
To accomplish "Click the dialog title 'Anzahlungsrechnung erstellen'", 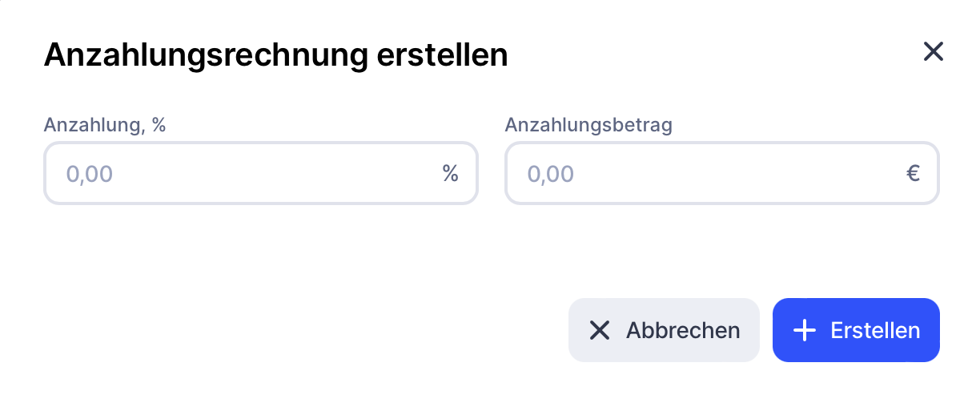I will click(x=275, y=55).
